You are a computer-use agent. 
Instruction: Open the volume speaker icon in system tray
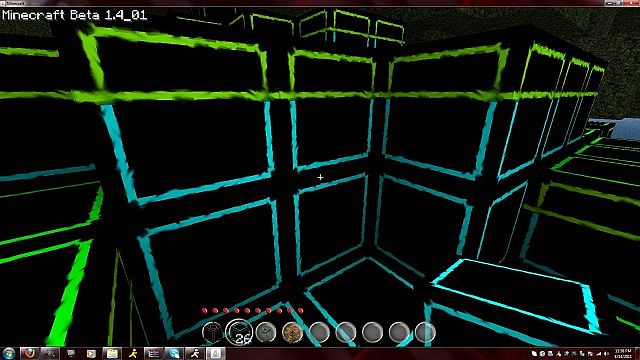tap(606, 354)
